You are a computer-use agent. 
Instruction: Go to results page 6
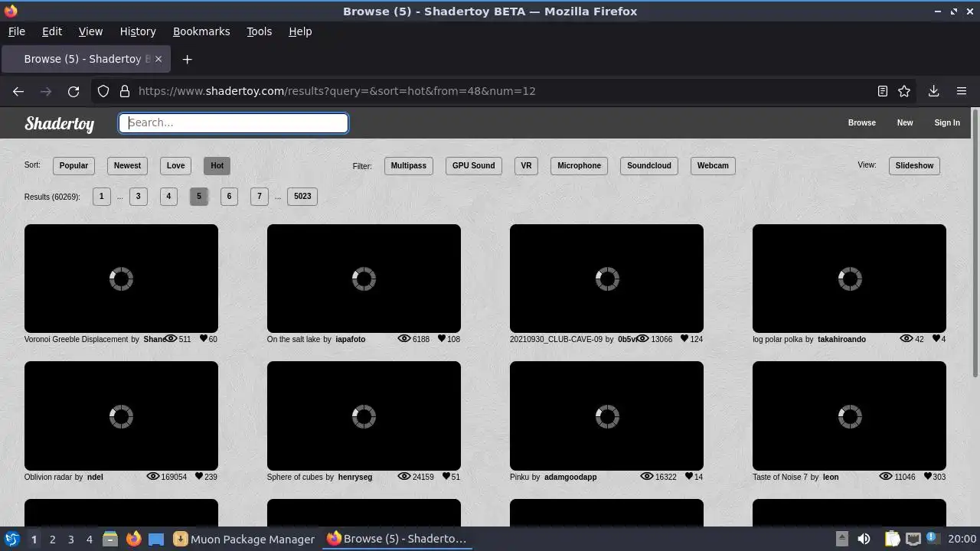click(229, 196)
